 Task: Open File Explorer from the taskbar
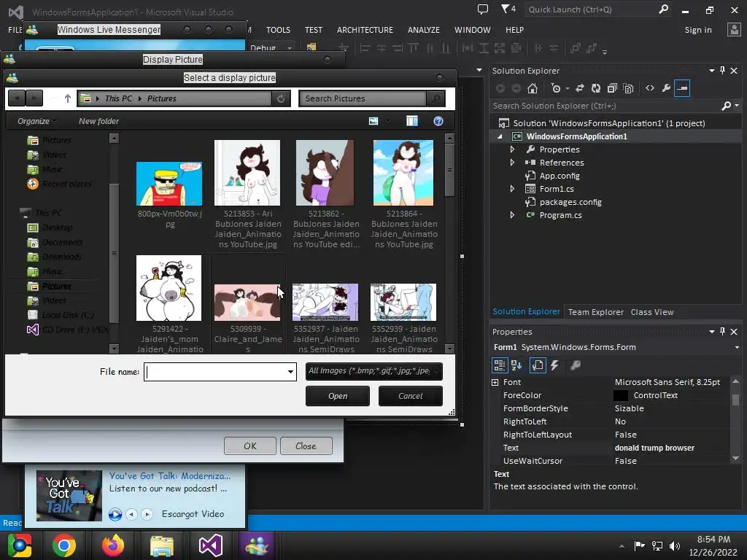pos(162,545)
